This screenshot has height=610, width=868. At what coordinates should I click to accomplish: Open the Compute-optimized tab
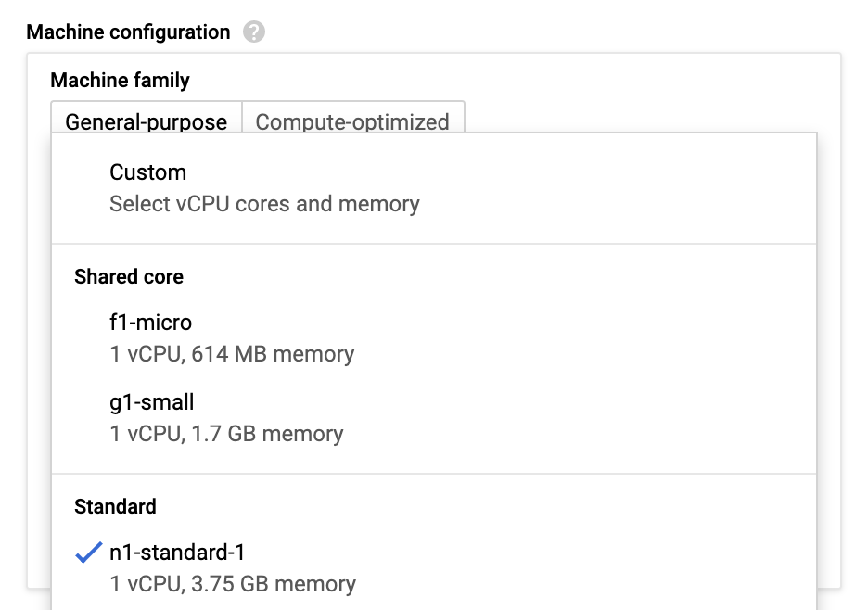coord(352,121)
